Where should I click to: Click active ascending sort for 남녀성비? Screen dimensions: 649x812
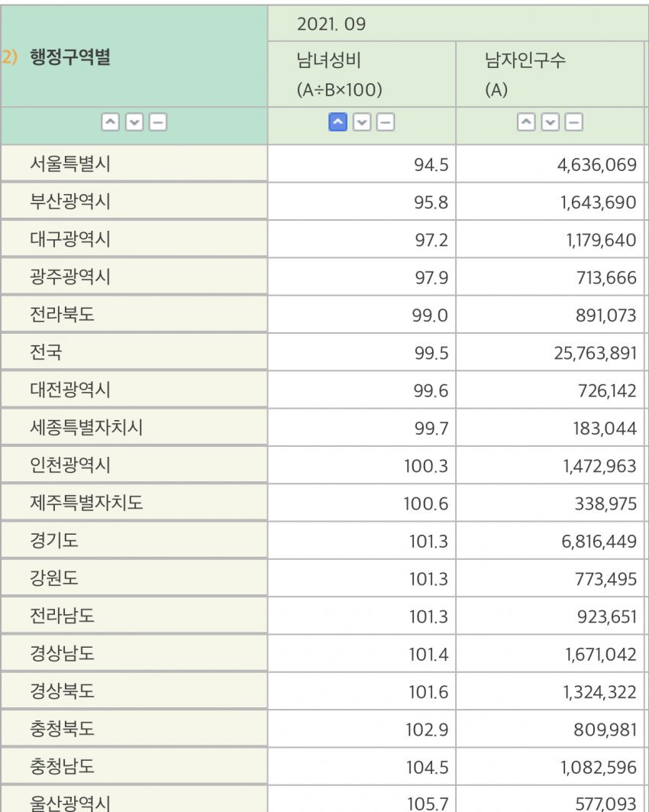338,123
